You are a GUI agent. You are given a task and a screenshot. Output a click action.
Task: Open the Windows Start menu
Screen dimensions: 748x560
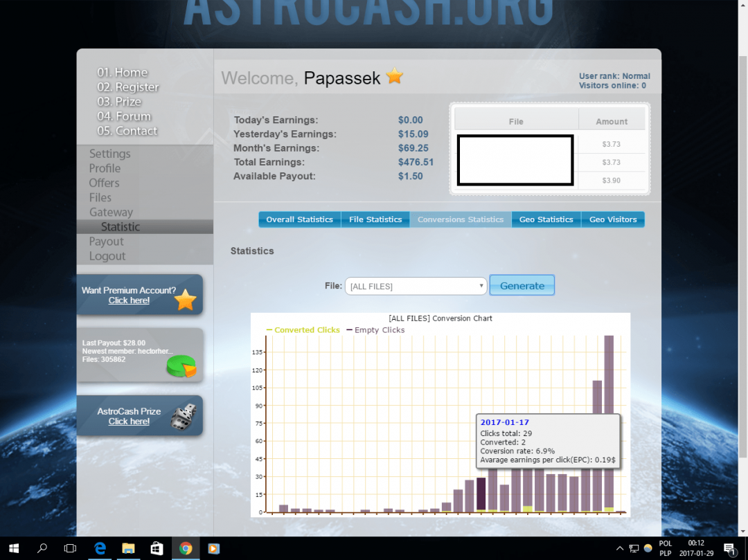[13, 548]
